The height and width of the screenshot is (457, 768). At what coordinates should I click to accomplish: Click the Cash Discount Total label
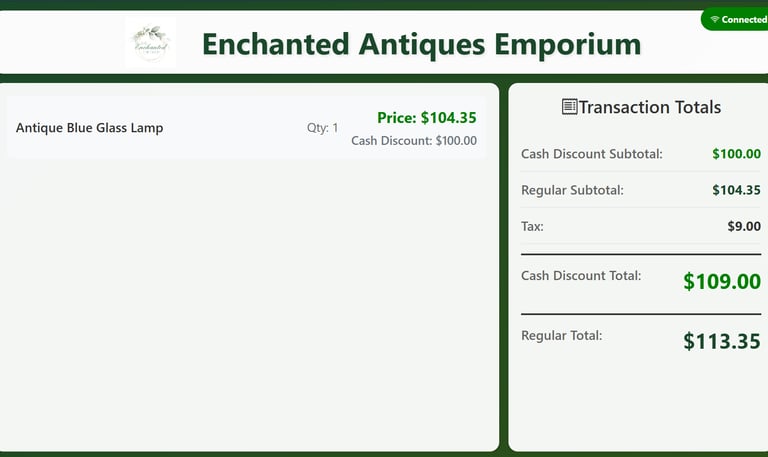coord(581,276)
